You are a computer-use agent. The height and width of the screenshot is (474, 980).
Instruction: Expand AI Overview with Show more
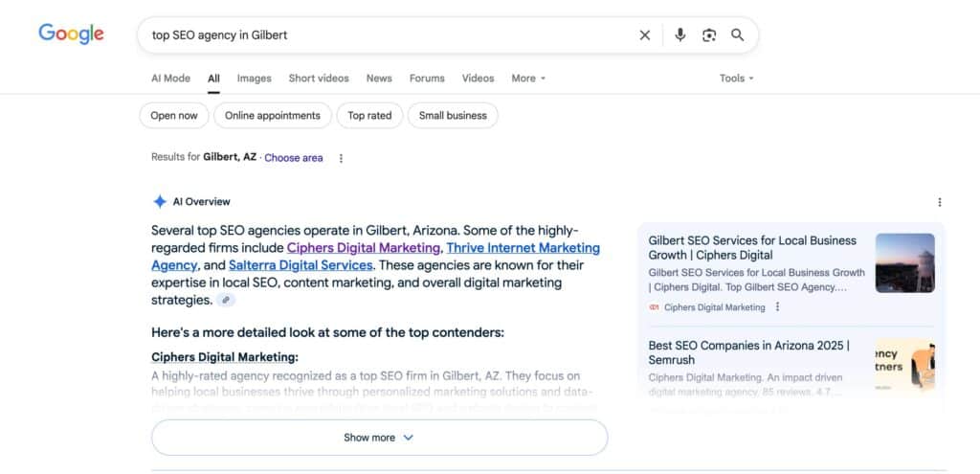point(379,438)
